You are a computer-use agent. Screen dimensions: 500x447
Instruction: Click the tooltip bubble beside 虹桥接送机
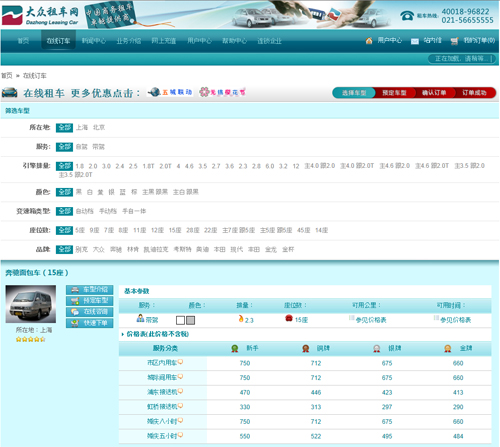(x=180, y=406)
